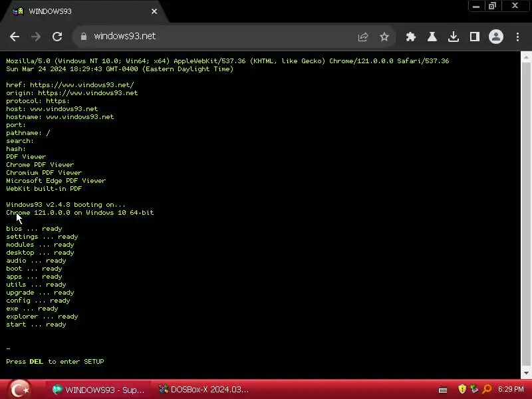The width and height of the screenshot is (532, 399).
Task: Minimize the Chrome window
Action: pyautogui.click(x=476, y=6)
